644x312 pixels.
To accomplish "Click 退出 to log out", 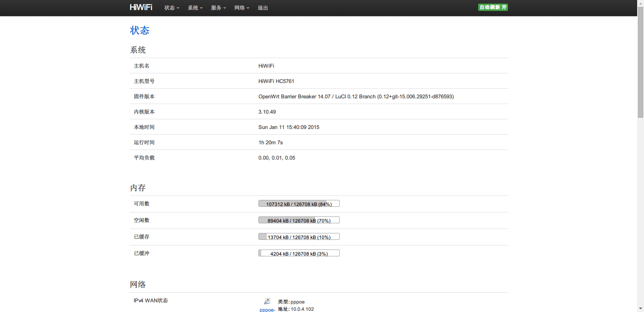I will click(x=263, y=8).
